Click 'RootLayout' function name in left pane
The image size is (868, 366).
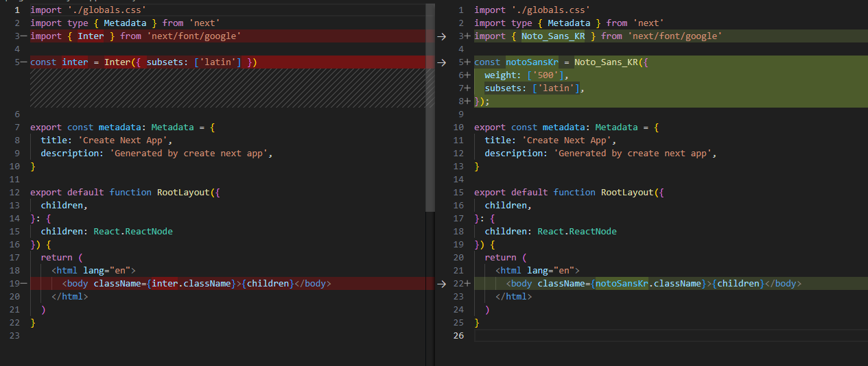click(183, 193)
